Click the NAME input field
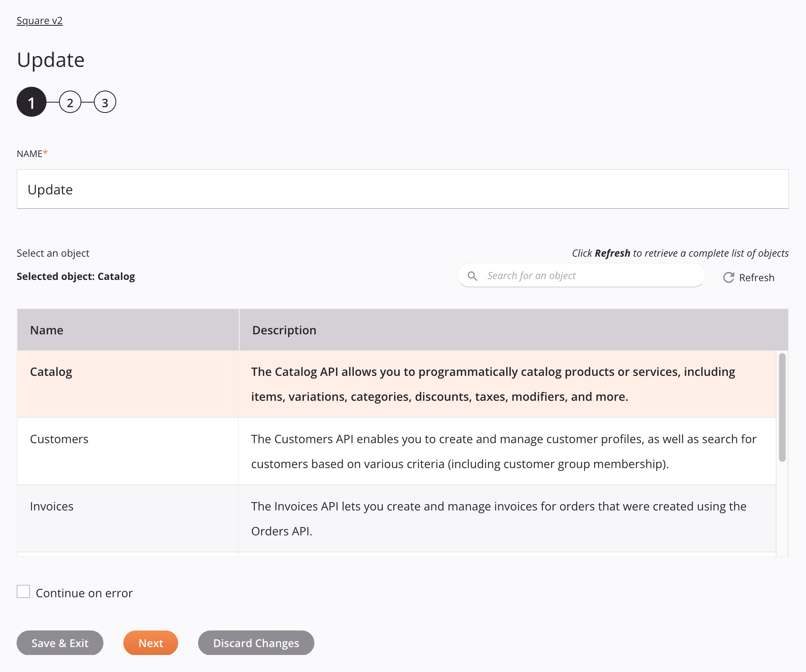Screen dimensions: 806x672 point(402,189)
